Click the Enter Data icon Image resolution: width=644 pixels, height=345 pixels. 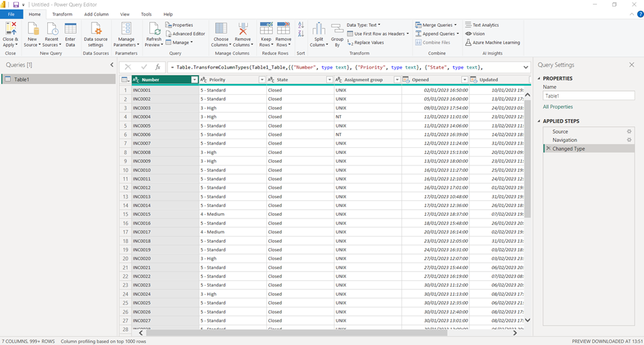(70, 29)
